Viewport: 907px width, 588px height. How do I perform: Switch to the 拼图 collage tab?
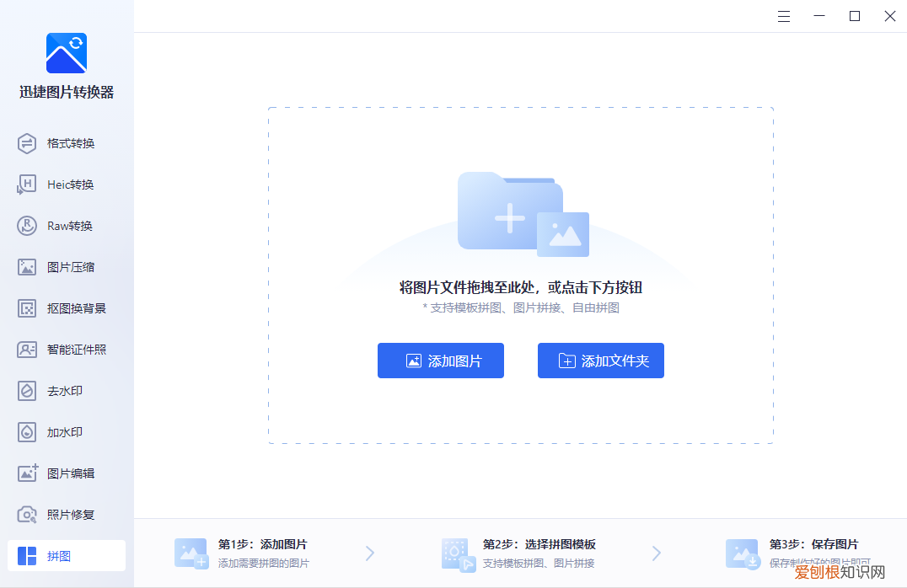67,556
